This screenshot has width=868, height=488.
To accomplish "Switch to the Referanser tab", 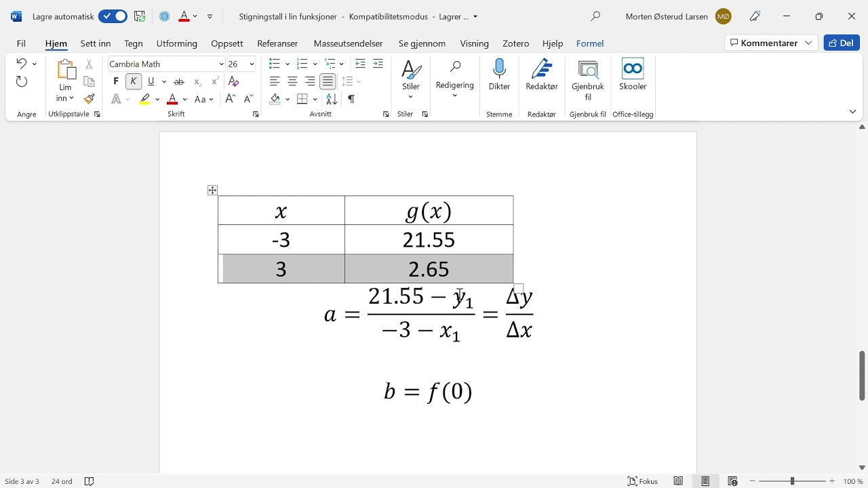I will tap(277, 43).
